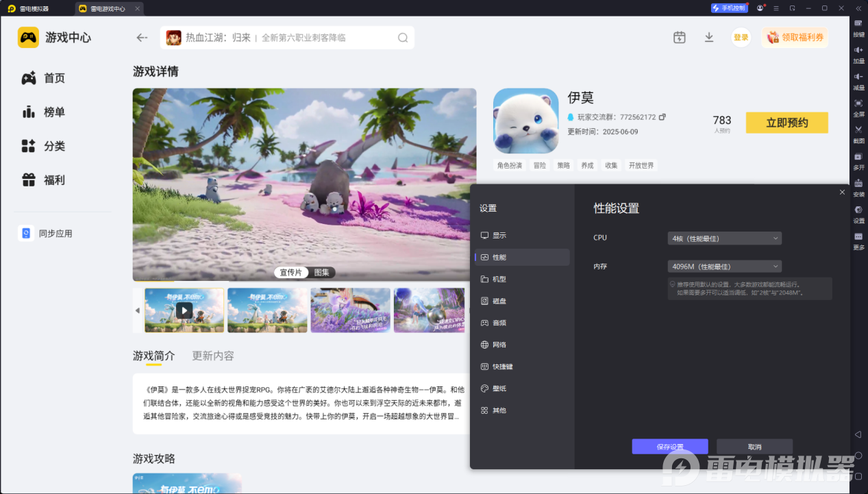The image size is (868, 494).
Task: Open the CPU cores dropdown
Action: coord(723,238)
